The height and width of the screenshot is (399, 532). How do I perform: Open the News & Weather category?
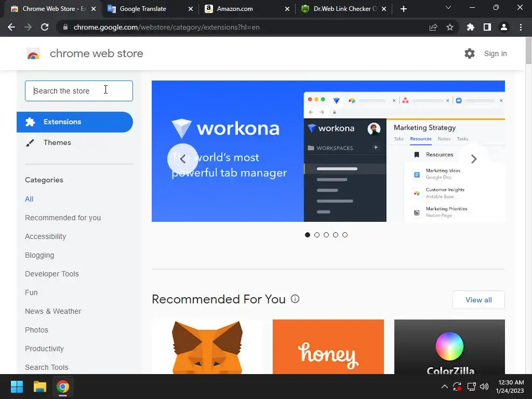53,311
